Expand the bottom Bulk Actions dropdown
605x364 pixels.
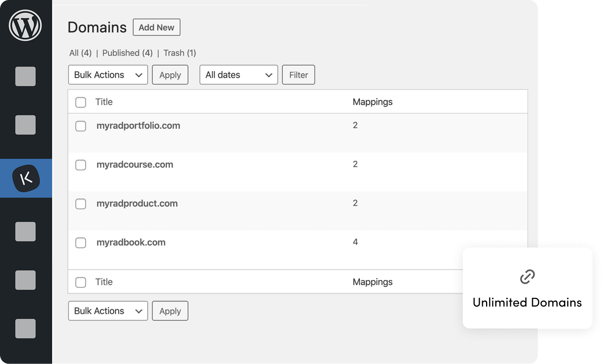pos(108,311)
